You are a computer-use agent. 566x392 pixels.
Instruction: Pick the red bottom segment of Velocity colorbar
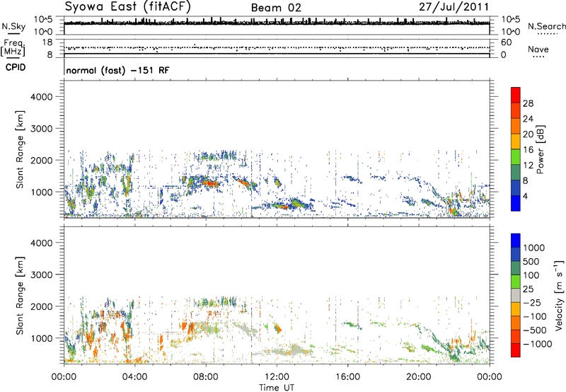(516, 350)
